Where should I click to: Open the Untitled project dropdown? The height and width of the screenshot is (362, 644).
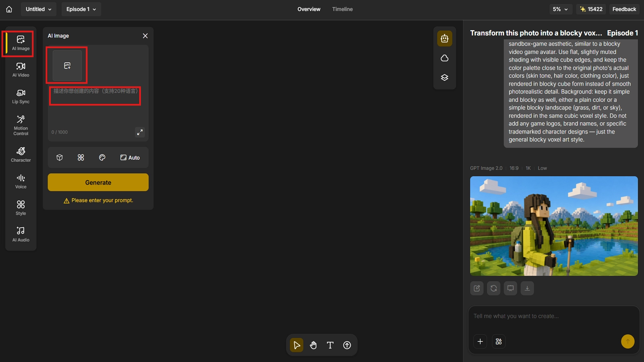pos(39,9)
